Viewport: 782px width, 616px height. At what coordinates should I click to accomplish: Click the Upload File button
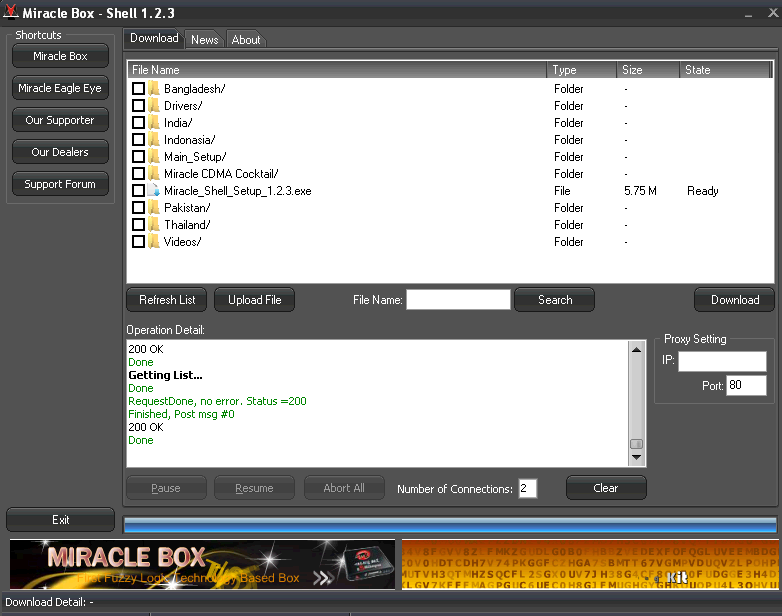(254, 299)
